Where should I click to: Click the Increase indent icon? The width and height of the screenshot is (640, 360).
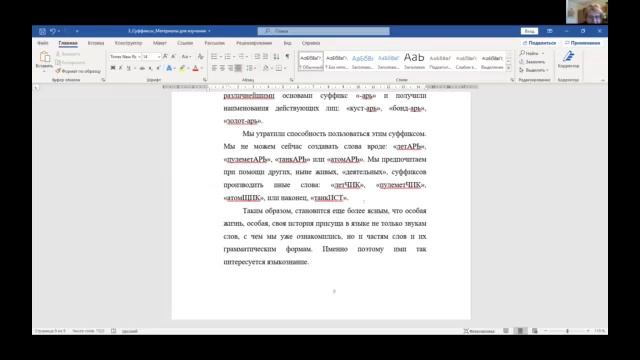click(265, 56)
